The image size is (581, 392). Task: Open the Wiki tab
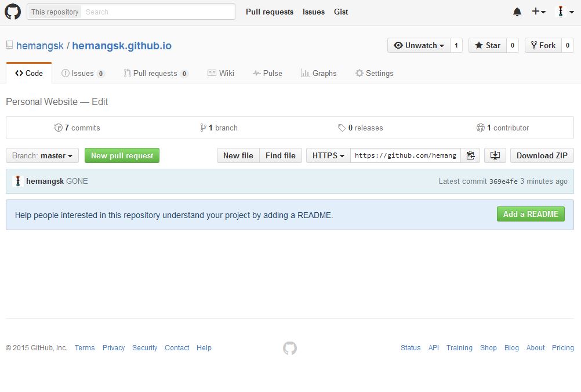(221, 74)
